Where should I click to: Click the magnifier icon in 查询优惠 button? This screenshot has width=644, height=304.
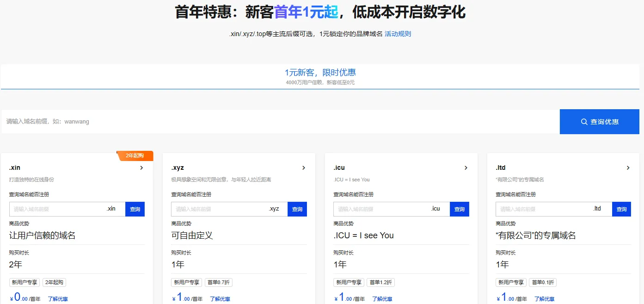(584, 122)
